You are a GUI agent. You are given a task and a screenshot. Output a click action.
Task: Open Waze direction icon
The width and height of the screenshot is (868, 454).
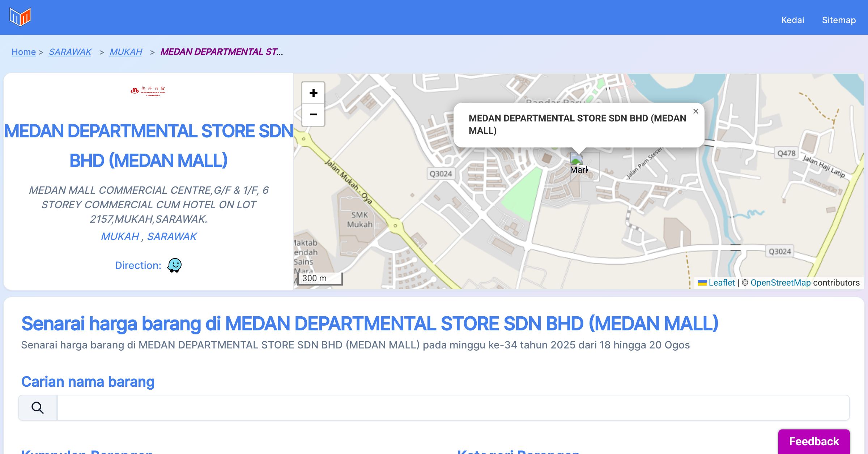pyautogui.click(x=174, y=265)
